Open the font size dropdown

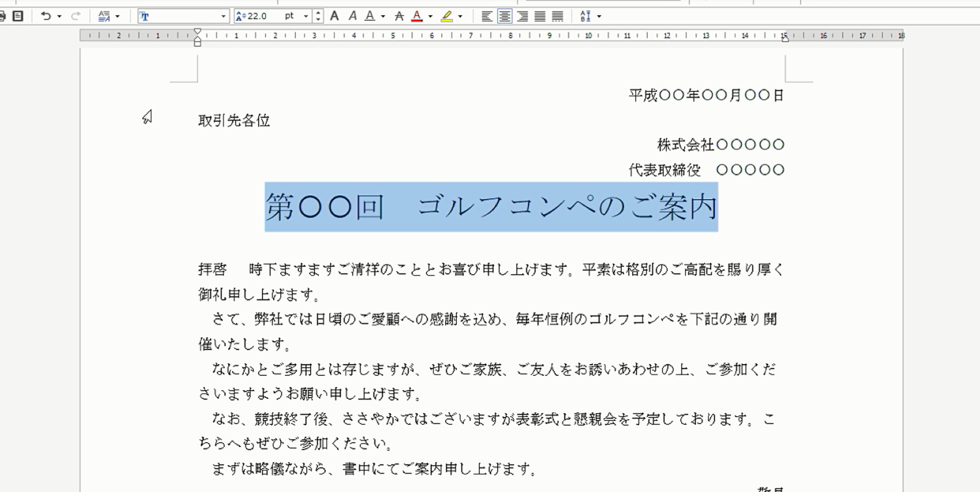coord(306,16)
